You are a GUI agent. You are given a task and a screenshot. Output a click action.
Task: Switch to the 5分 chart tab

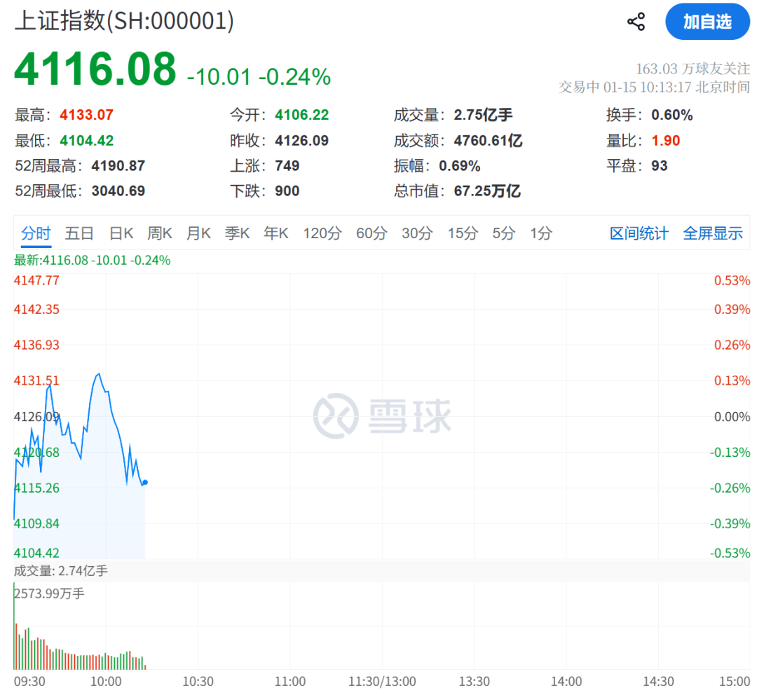point(503,233)
